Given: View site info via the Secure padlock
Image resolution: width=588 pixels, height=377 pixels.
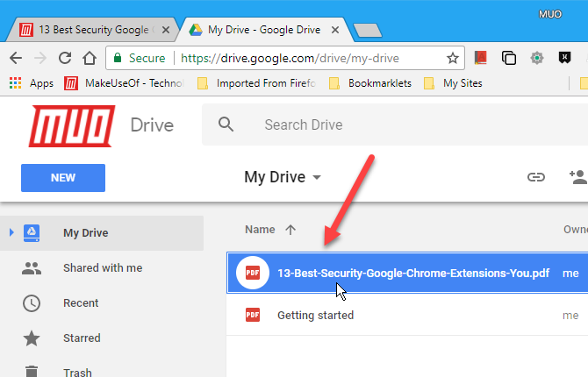Looking at the screenshot, I should click(x=118, y=58).
